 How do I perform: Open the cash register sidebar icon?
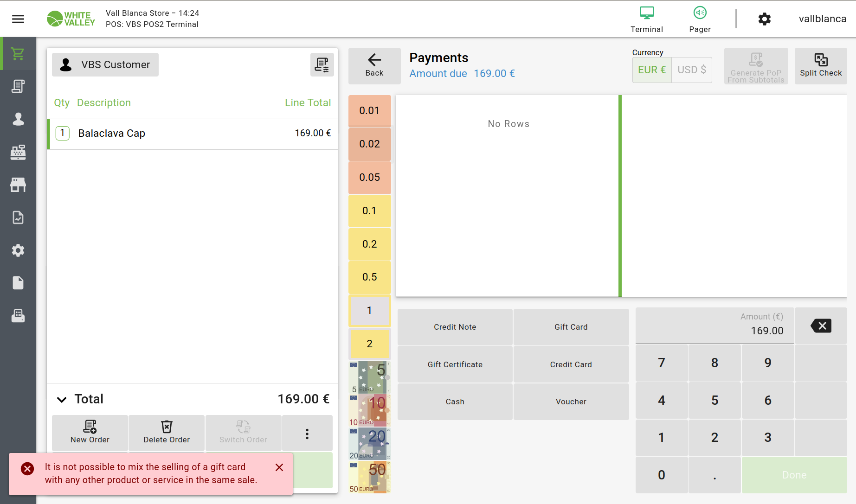pyautogui.click(x=18, y=152)
